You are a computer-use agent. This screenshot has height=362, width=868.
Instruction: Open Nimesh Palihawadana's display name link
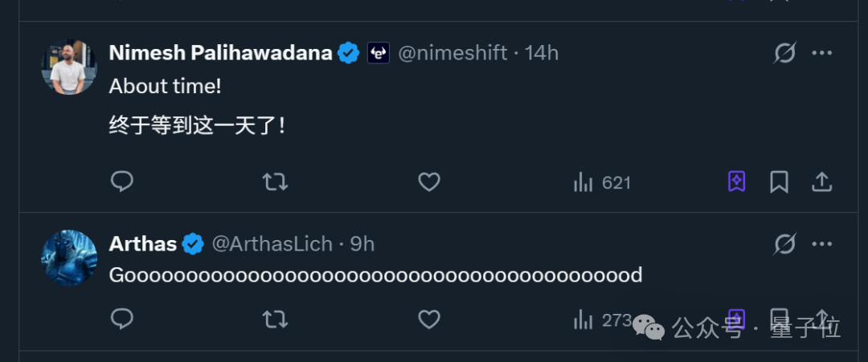pyautogui.click(x=220, y=53)
